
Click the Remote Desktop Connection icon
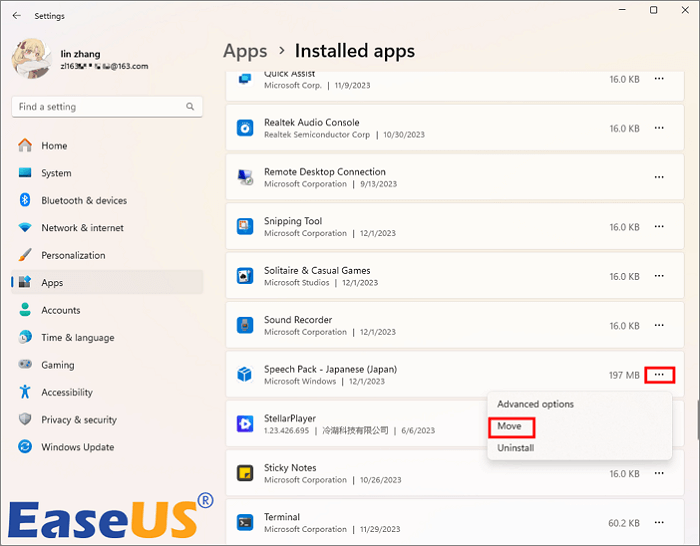click(245, 178)
